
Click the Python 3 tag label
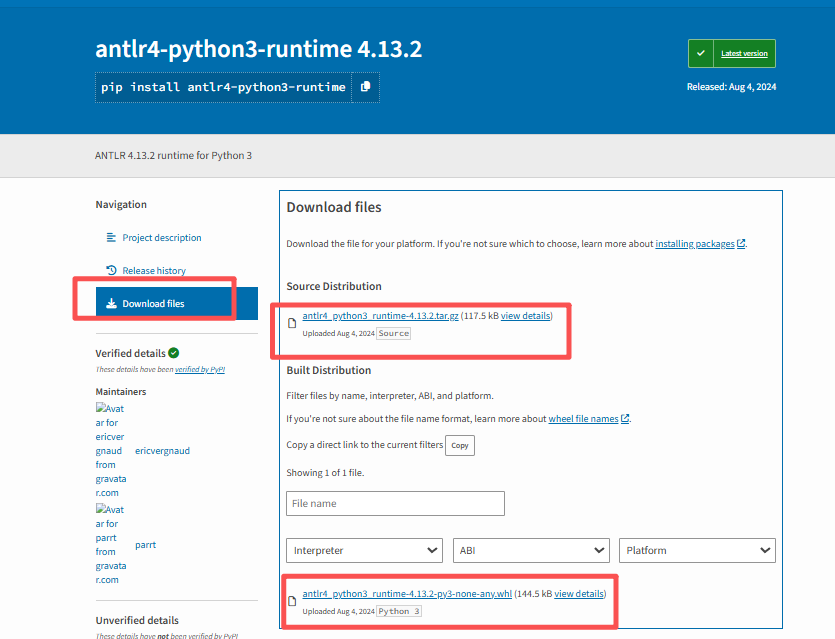[399, 611]
